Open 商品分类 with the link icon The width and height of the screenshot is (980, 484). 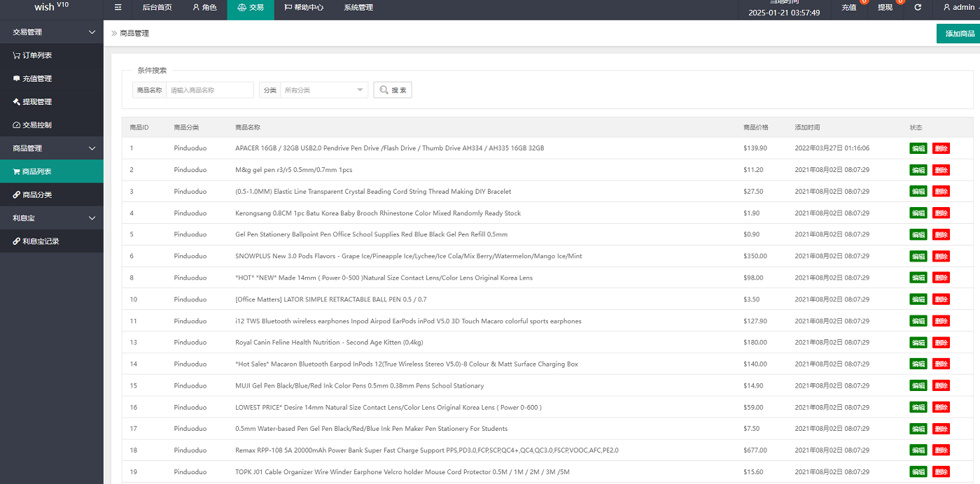[32, 194]
